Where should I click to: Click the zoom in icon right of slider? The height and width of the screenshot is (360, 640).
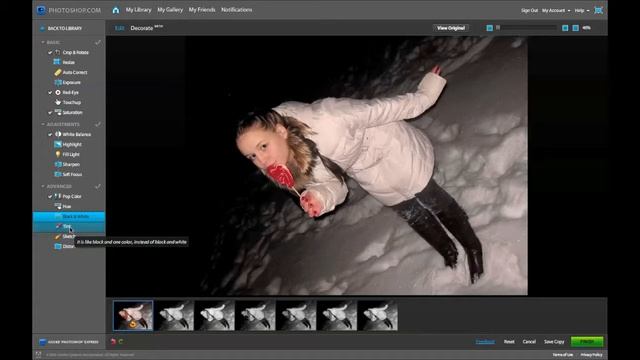pos(565,28)
